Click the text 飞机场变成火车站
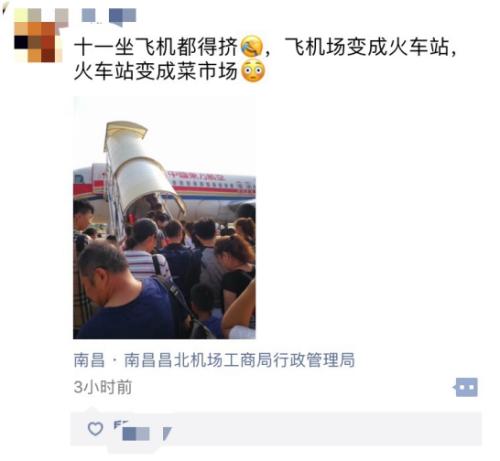Viewport: 500px width, 461px height. (x=366, y=46)
